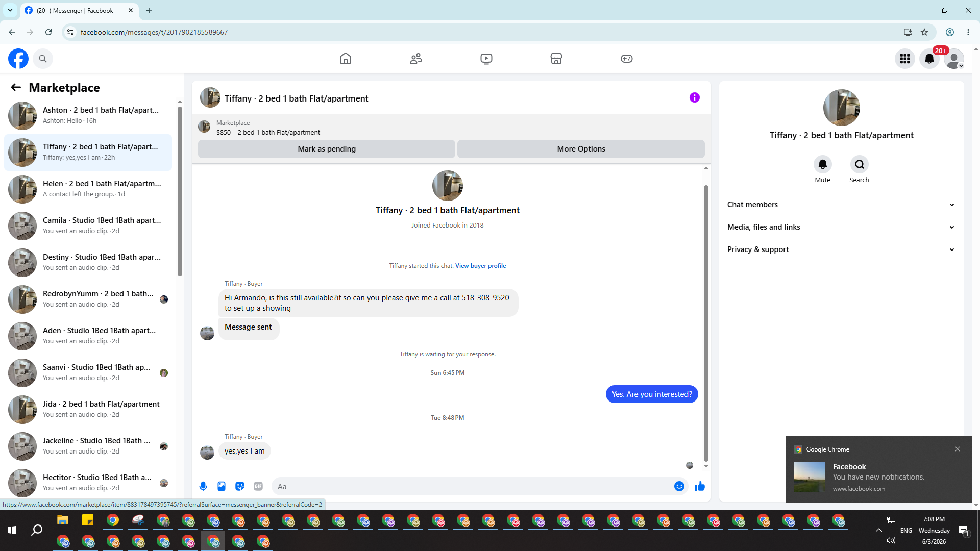Open View buyer profile link
Viewport: 980px width, 551px height.
[x=481, y=266]
